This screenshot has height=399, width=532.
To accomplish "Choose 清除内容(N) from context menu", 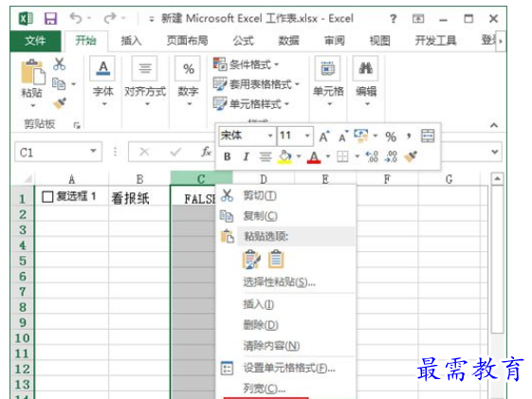I will point(285,346).
